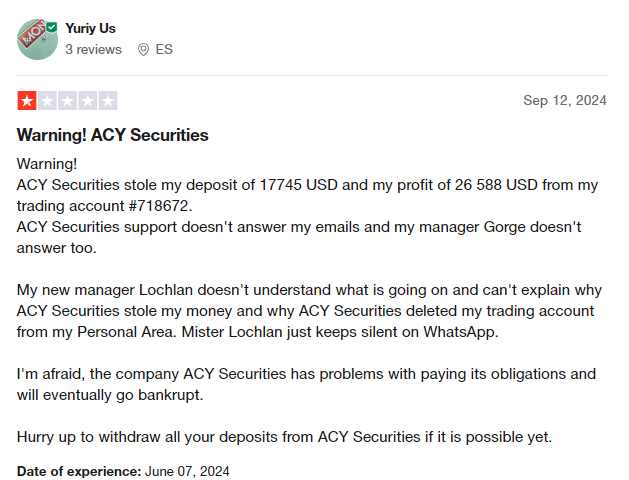The height and width of the screenshot is (480, 629).
Task: Click the first Warning! line of text
Action: (47, 164)
